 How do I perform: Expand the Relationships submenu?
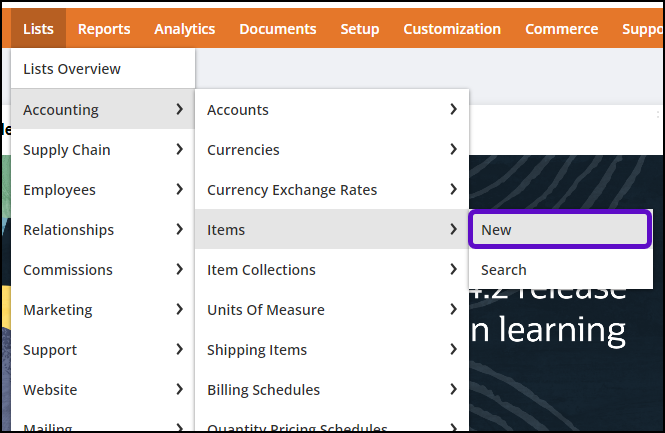pyautogui.click(x=102, y=230)
